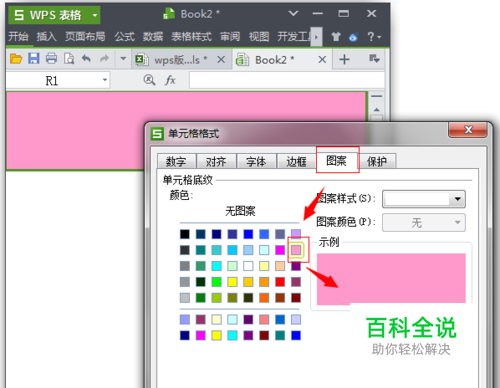Select the 图案 tab
500x388 pixels.
(x=337, y=160)
